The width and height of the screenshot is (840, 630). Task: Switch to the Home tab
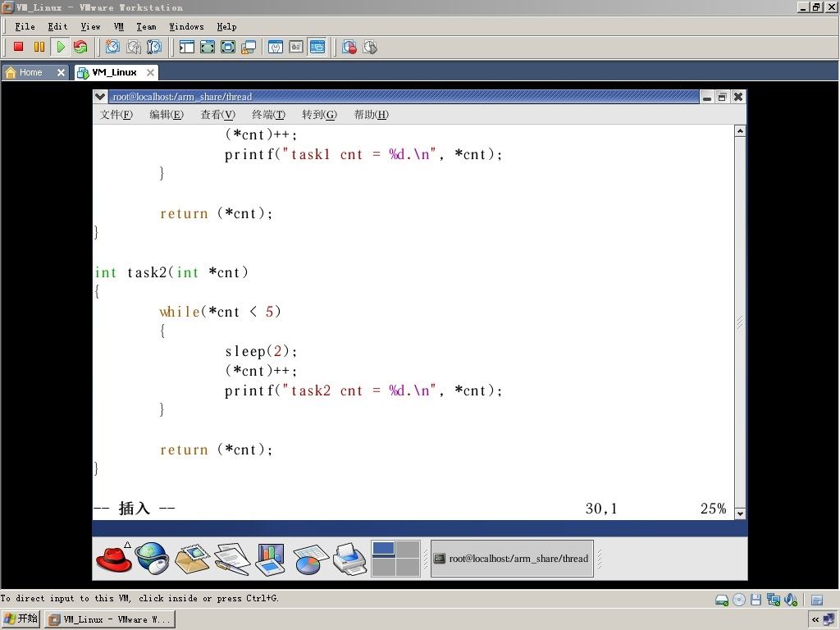30,72
